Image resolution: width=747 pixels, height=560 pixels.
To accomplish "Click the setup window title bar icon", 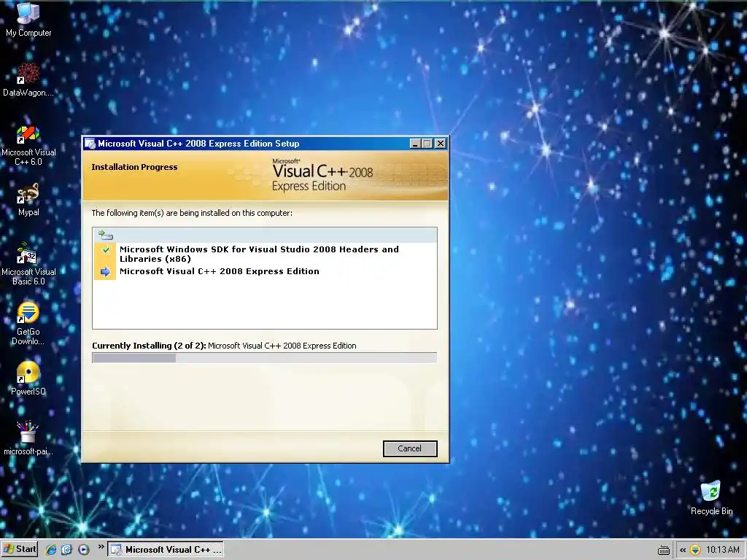I will pos(90,144).
